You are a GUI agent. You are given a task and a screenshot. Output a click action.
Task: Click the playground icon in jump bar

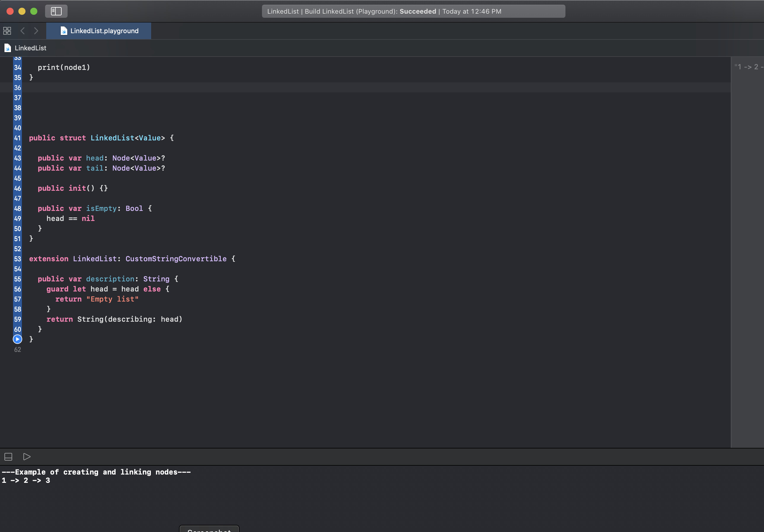[x=7, y=48]
